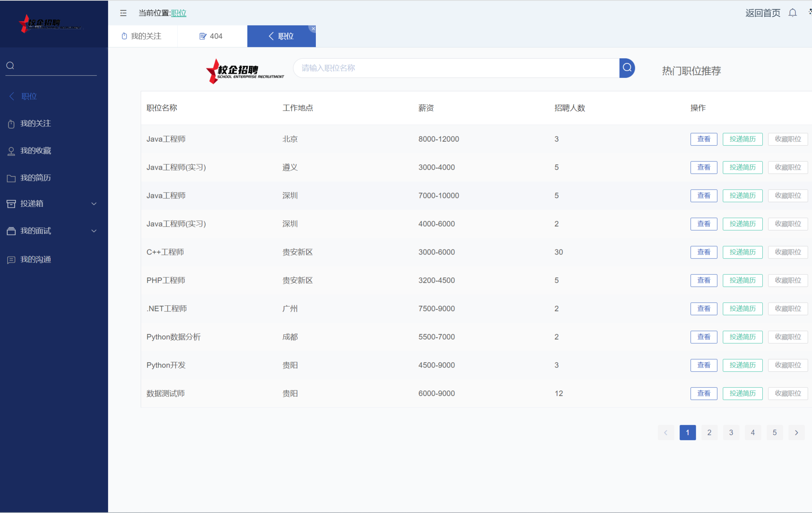Close the 职位 tab with X

(313, 29)
